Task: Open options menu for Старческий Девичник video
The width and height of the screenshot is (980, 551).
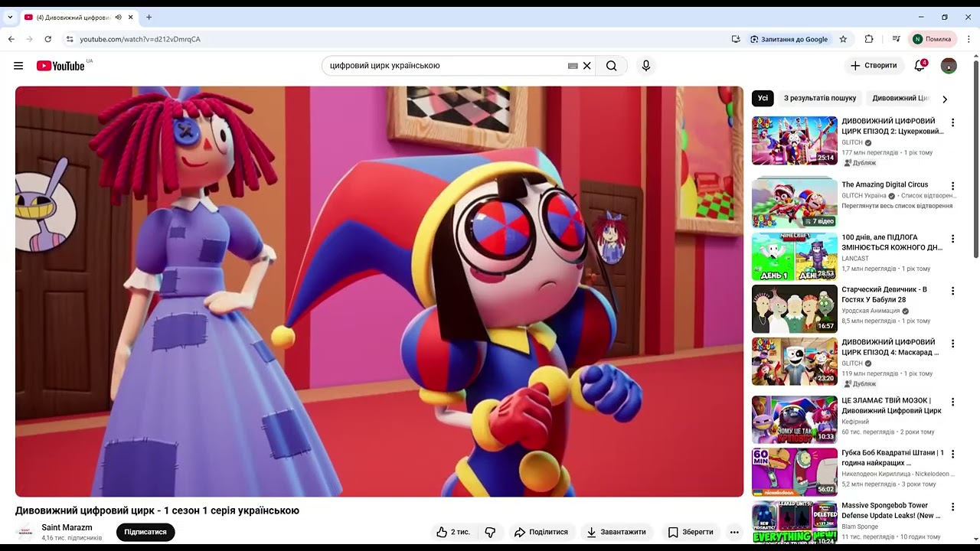Action: pos(953,291)
